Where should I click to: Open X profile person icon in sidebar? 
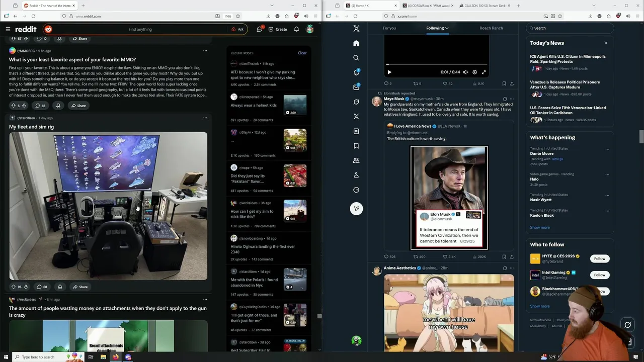pyautogui.click(x=356, y=175)
